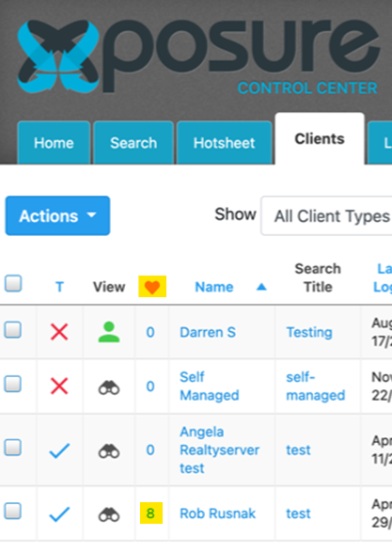Click the Name sort ascending arrow
This screenshot has height=552, width=392.
pyautogui.click(x=261, y=287)
